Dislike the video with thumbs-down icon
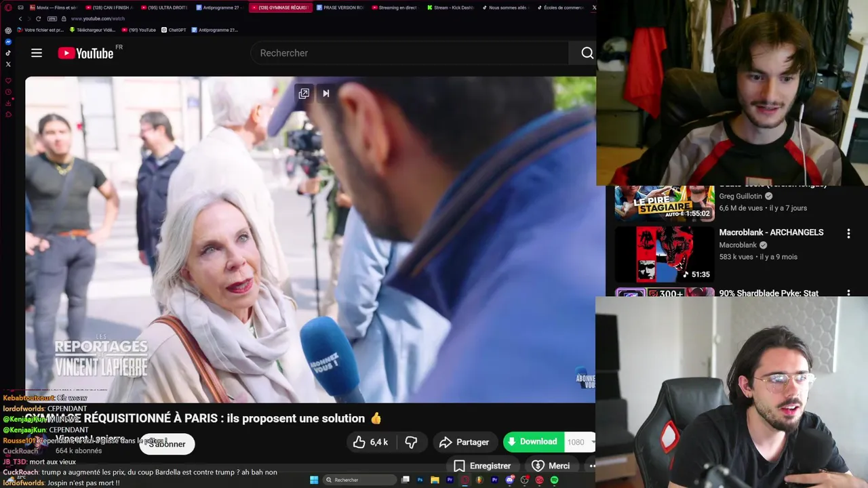868x488 pixels. (x=411, y=442)
